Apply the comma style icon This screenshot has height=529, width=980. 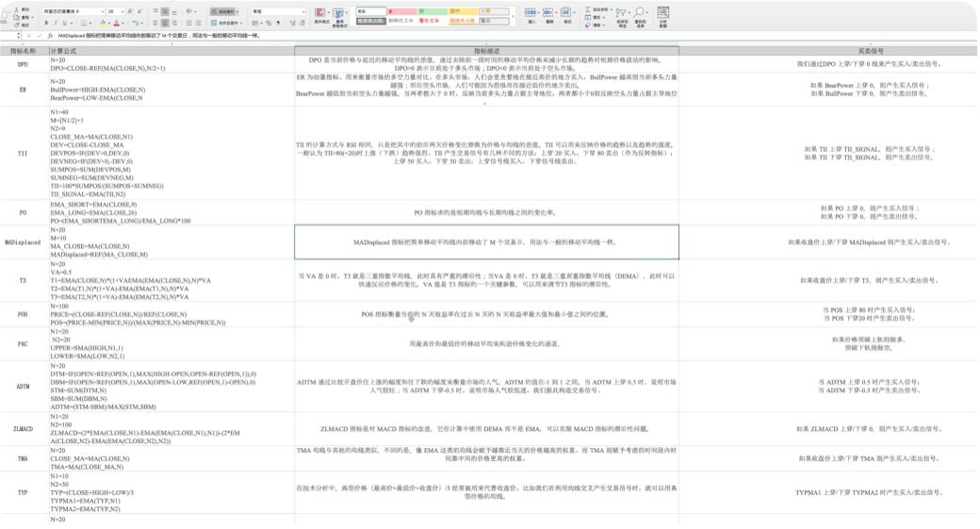point(278,23)
